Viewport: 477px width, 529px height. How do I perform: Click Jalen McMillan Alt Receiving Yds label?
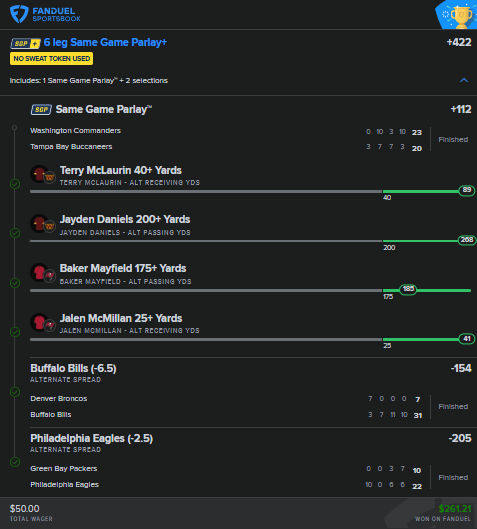point(130,331)
